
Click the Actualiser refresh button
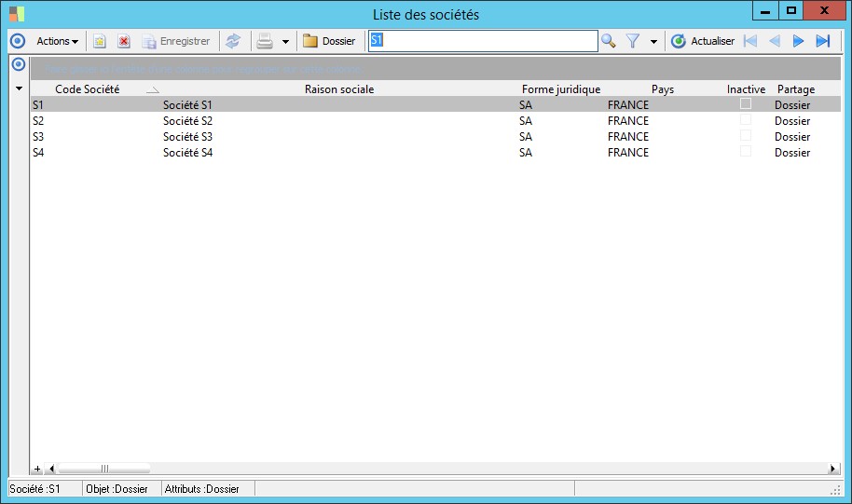tap(703, 41)
